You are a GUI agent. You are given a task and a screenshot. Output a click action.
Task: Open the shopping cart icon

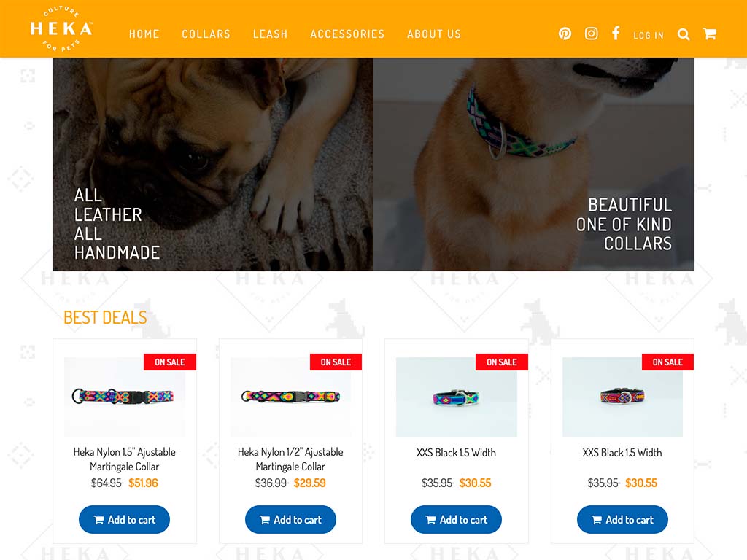coord(709,34)
